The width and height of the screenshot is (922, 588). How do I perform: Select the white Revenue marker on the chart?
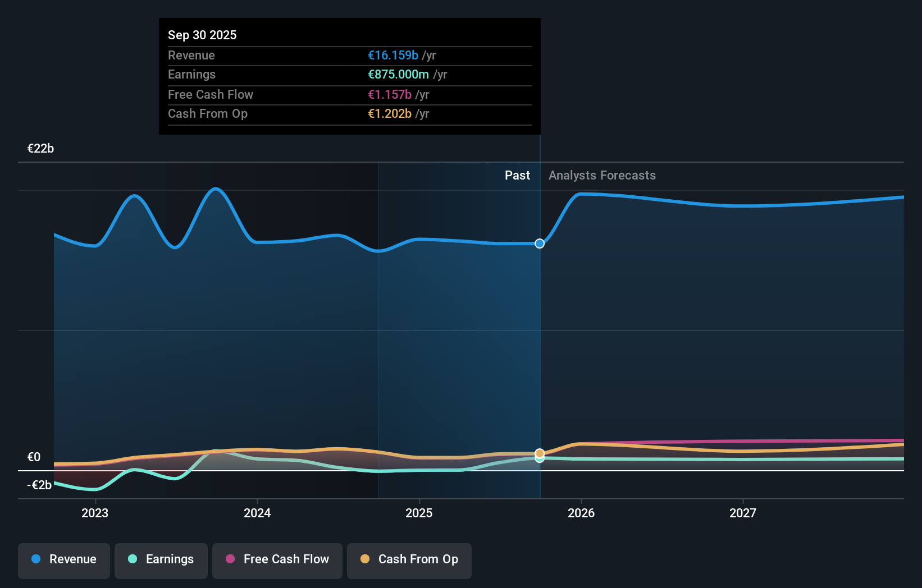pos(539,244)
